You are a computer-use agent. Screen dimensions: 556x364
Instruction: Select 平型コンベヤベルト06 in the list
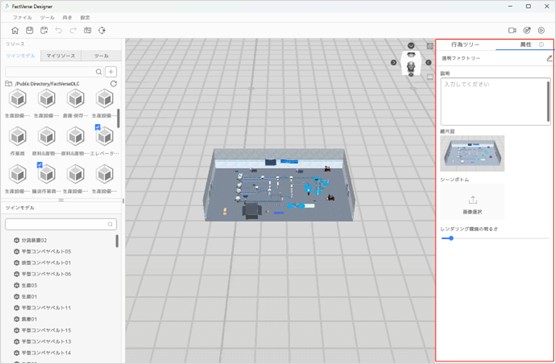point(46,274)
